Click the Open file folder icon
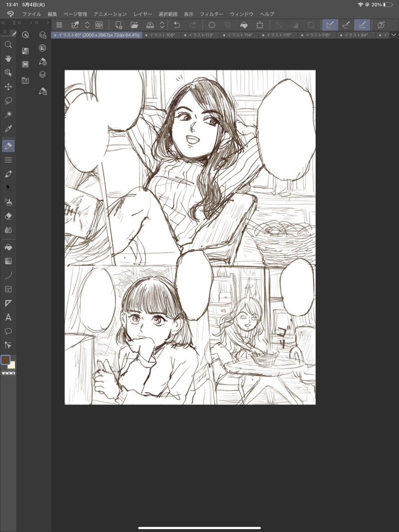 pos(134,25)
